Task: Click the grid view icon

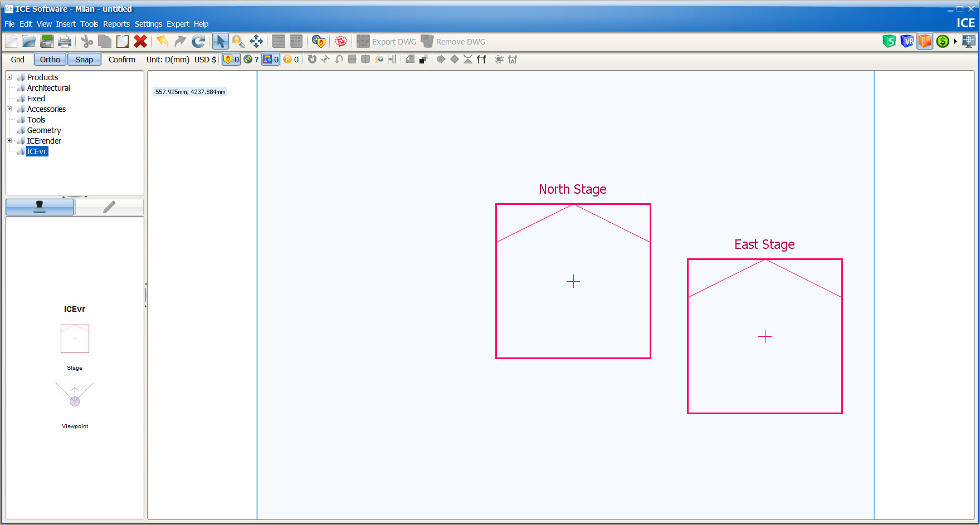Action: (x=296, y=41)
